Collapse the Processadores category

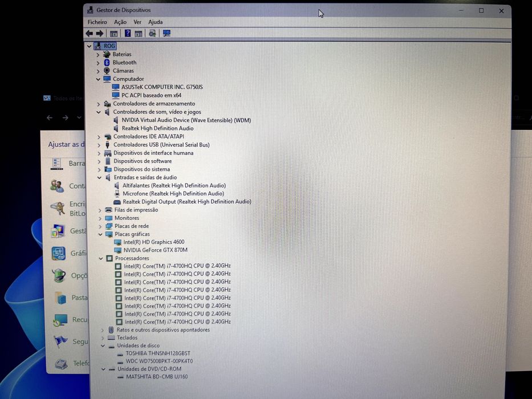coord(101,258)
